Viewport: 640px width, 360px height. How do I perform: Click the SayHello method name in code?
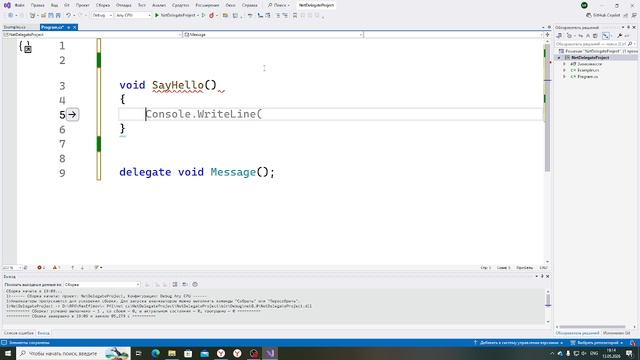[x=178, y=85]
